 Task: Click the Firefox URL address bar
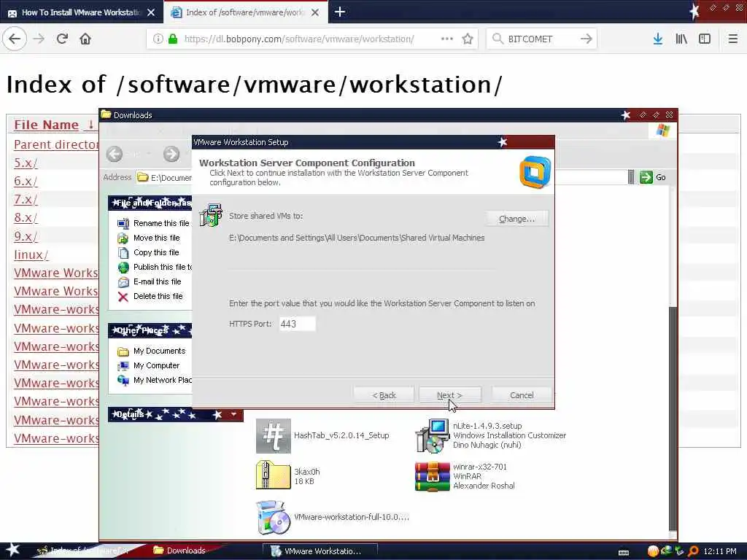coord(312,39)
